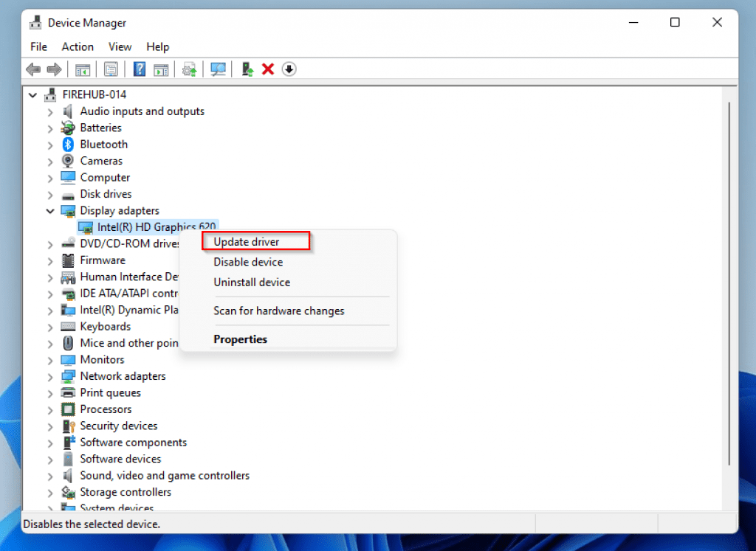756x551 pixels.
Task: Open the View menu
Action: coord(120,46)
